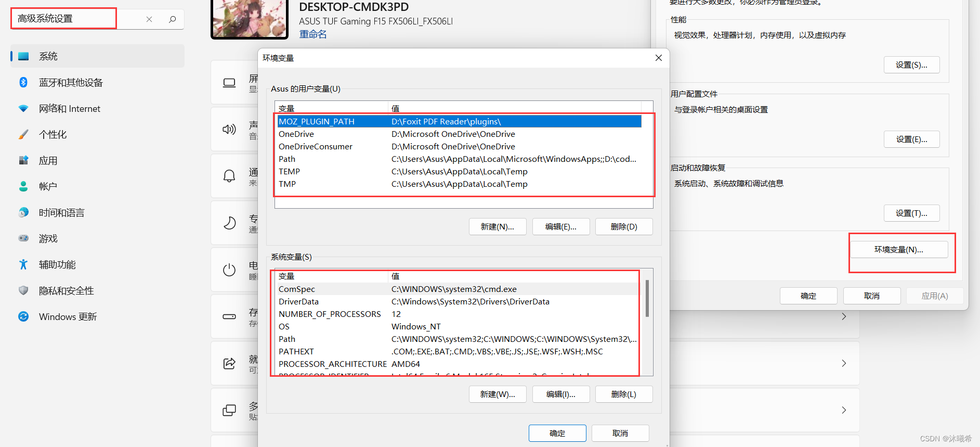Image resolution: width=980 pixels, height=447 pixels.
Task: Select the PATHEXT system variable
Action: coord(458,352)
